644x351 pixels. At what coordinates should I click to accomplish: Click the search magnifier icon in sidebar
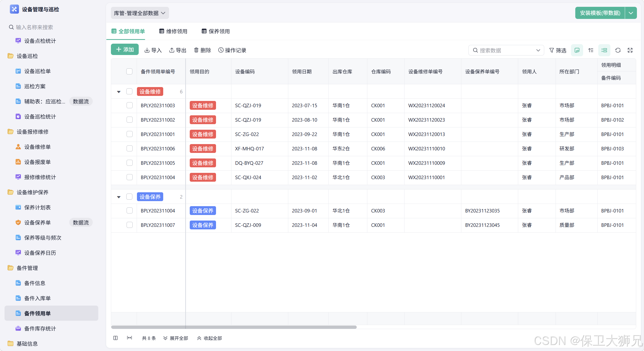(x=11, y=27)
